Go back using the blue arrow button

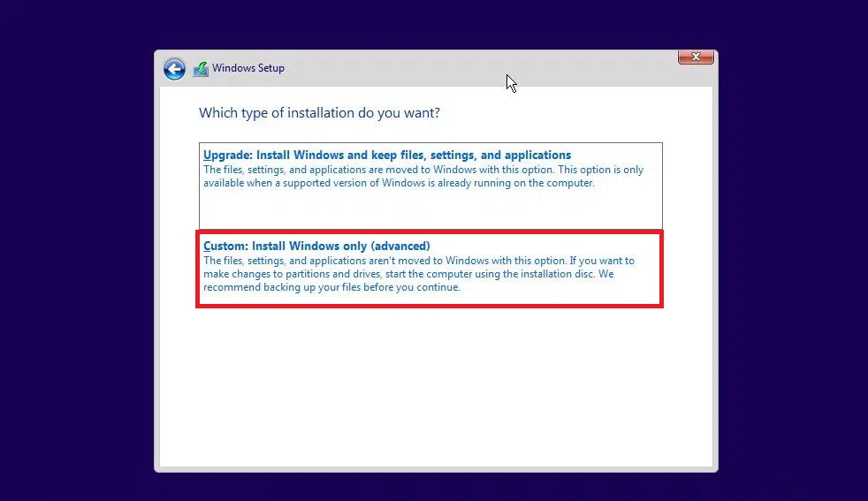(174, 69)
